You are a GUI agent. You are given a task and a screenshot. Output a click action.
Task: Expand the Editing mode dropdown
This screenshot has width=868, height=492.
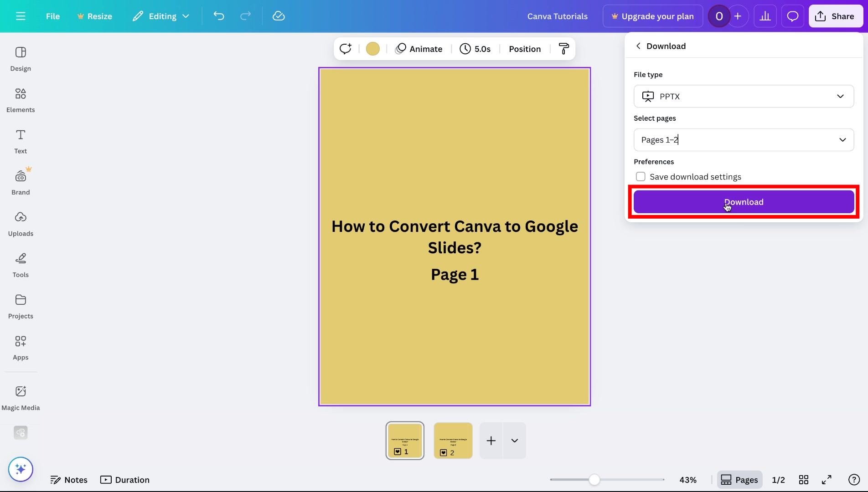point(160,16)
